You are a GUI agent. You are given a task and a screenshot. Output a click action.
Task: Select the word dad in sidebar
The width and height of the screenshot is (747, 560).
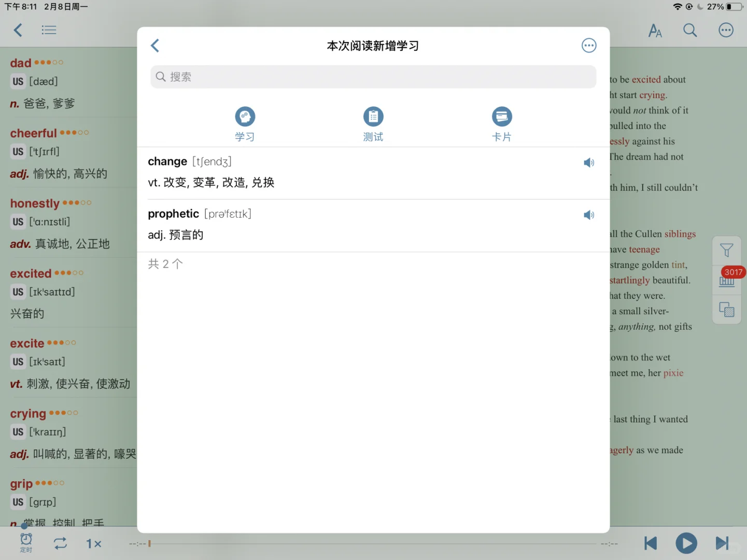[21, 63]
